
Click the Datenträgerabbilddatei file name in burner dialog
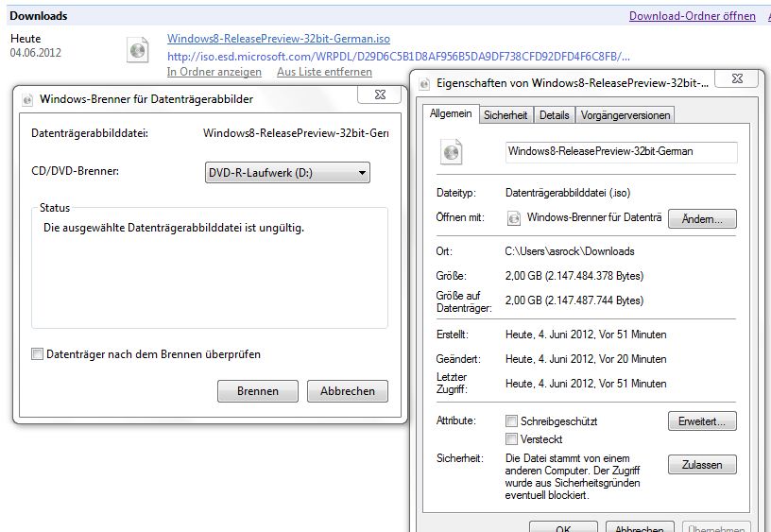coord(296,133)
